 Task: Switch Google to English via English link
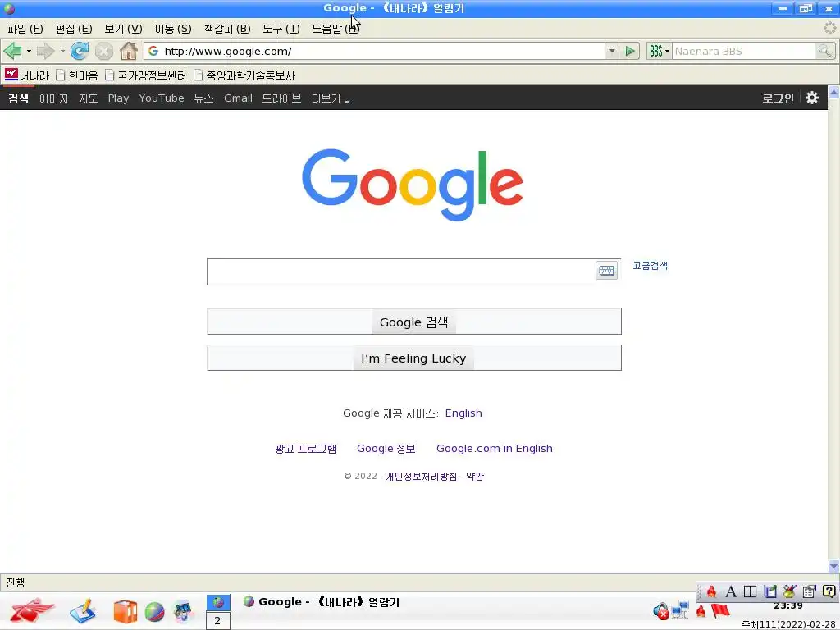point(463,413)
